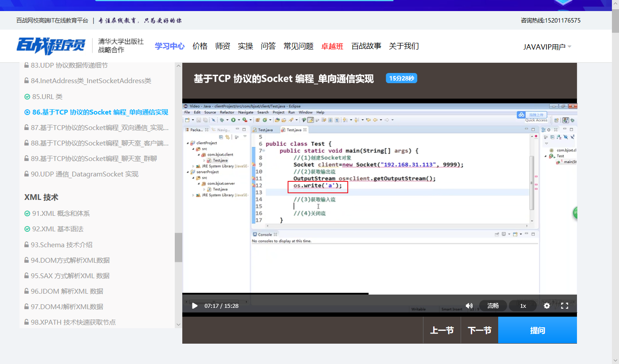Viewport: 619px width, 364px height.
Task: Click the lock icon of lesson 93
Action: tap(27, 245)
